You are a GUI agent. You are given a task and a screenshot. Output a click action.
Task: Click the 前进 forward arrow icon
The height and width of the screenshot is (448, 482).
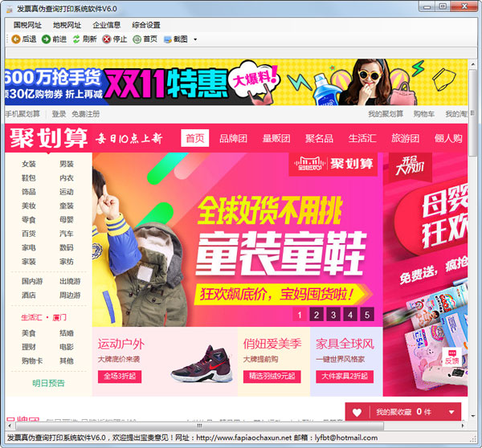(46, 39)
